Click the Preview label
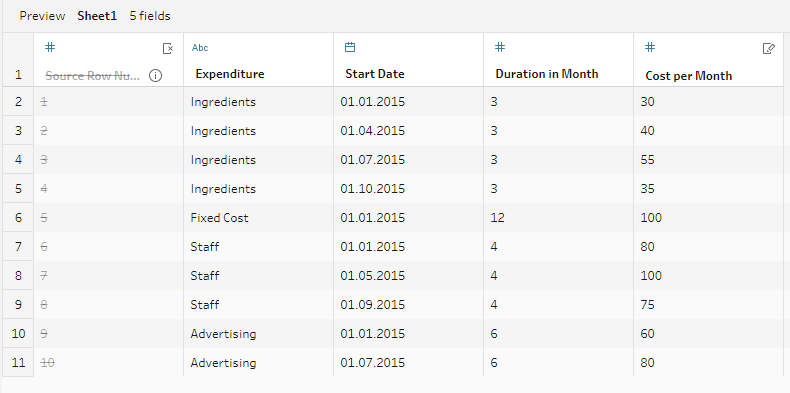Screen dimensions: 790x393 [x=42, y=16]
